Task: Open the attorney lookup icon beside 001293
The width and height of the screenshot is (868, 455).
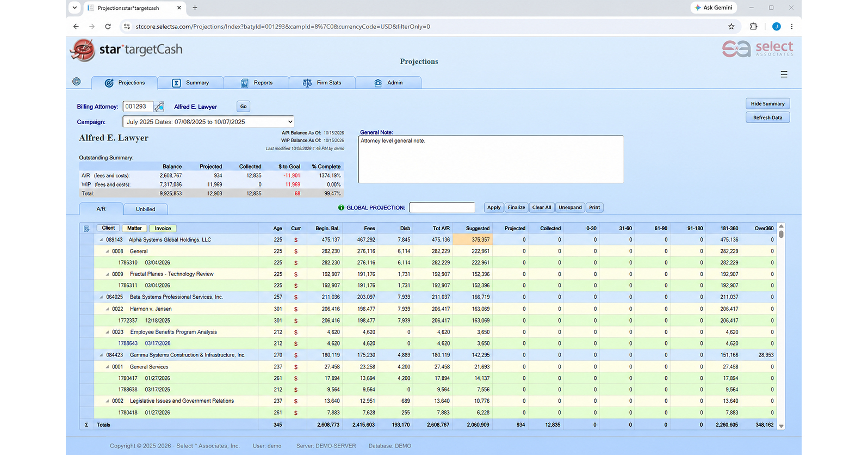Action: point(159,107)
